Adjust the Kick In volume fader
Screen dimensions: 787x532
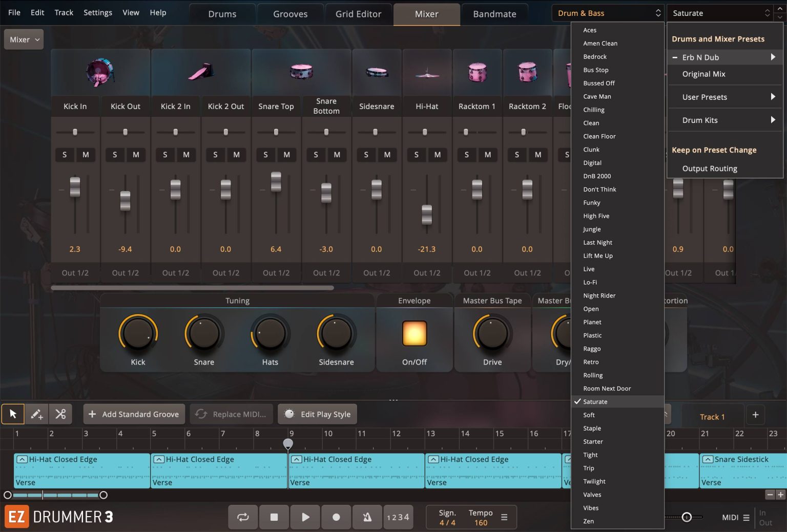[75, 187]
